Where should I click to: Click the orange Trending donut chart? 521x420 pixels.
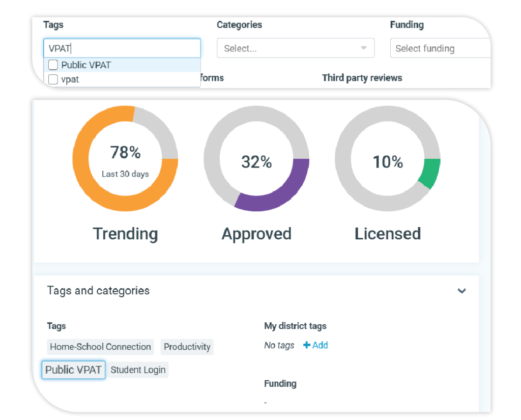tap(125, 159)
